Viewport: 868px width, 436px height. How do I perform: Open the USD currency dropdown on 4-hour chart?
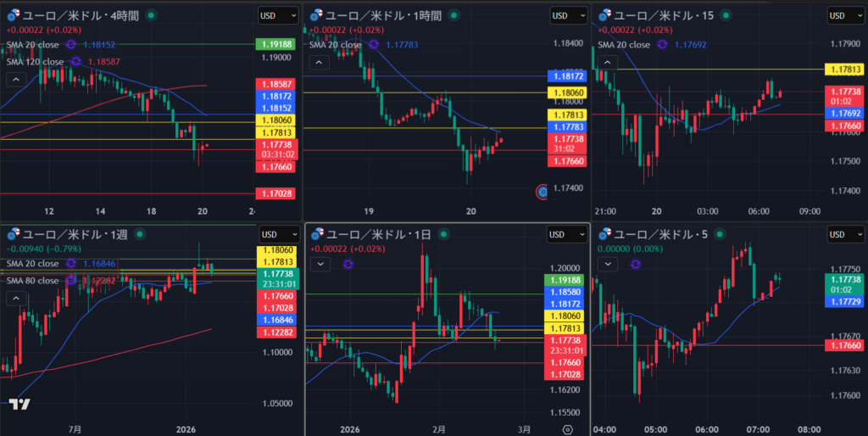[278, 15]
